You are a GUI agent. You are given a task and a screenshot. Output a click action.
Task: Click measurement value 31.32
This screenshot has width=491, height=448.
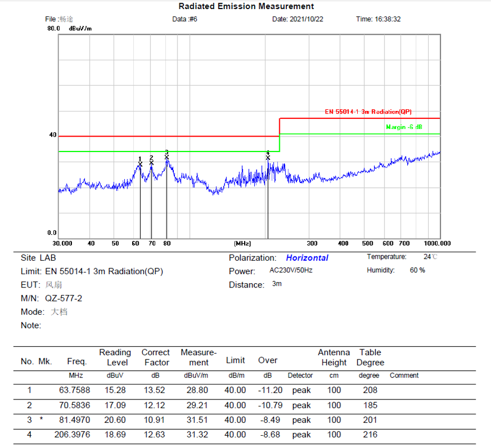pyautogui.click(x=197, y=435)
